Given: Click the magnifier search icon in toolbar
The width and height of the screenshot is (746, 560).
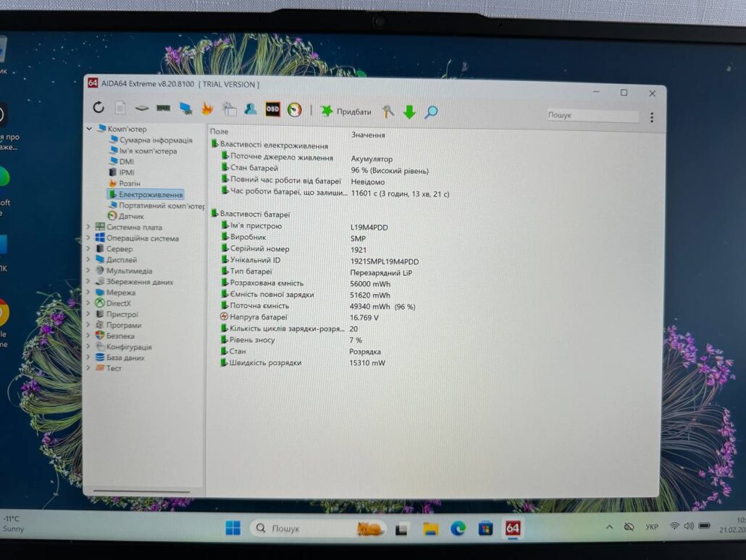Looking at the screenshot, I should (x=431, y=112).
